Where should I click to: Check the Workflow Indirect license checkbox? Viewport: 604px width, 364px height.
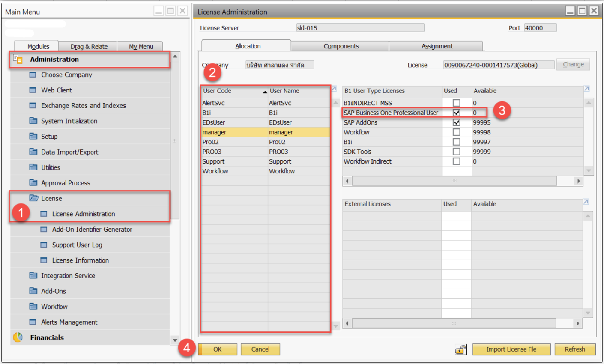coord(457,161)
